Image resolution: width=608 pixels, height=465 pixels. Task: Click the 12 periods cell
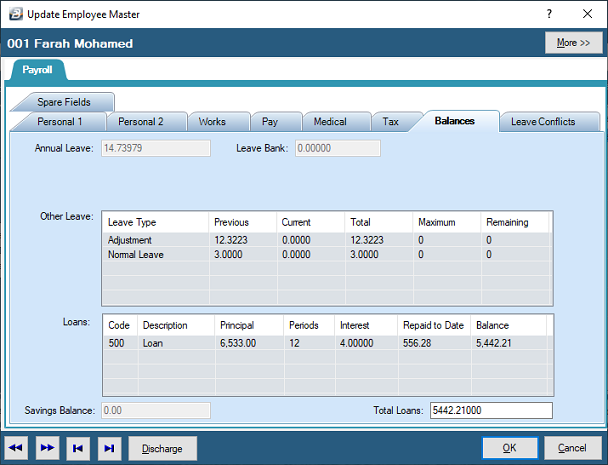click(310, 343)
